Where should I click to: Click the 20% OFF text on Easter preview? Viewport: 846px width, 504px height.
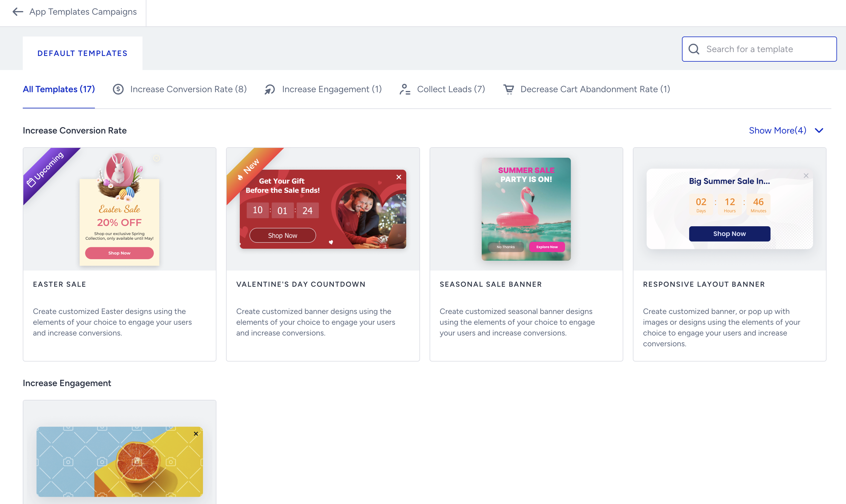point(119,223)
